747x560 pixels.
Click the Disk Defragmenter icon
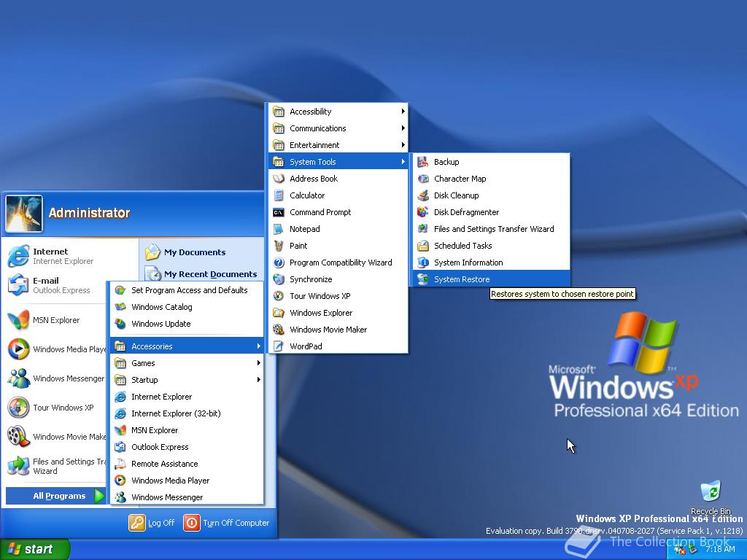click(x=422, y=212)
